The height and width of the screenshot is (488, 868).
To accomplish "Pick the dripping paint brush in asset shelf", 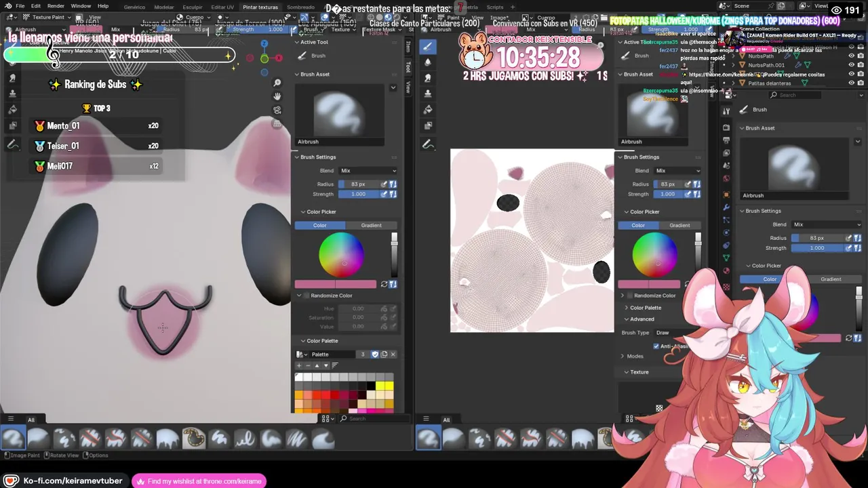I will tap(167, 439).
